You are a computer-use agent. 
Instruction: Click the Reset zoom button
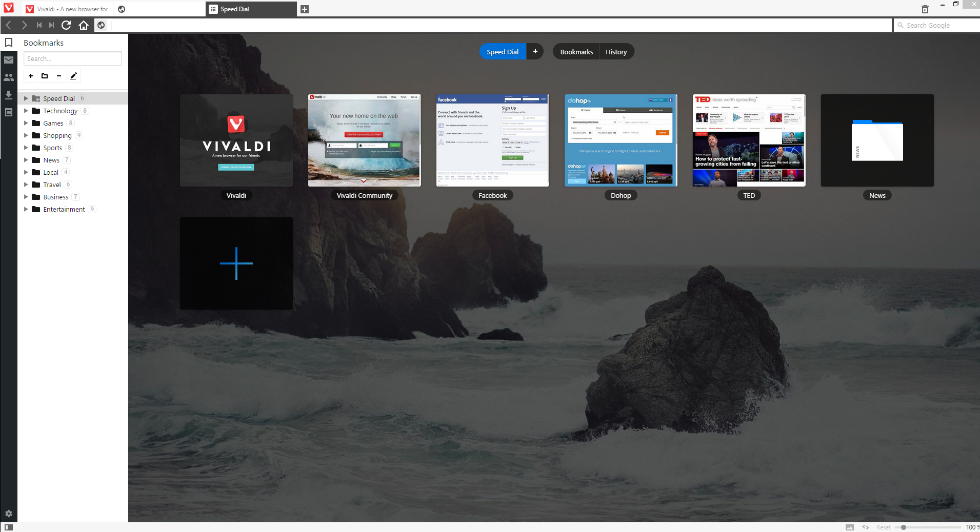coord(884,527)
